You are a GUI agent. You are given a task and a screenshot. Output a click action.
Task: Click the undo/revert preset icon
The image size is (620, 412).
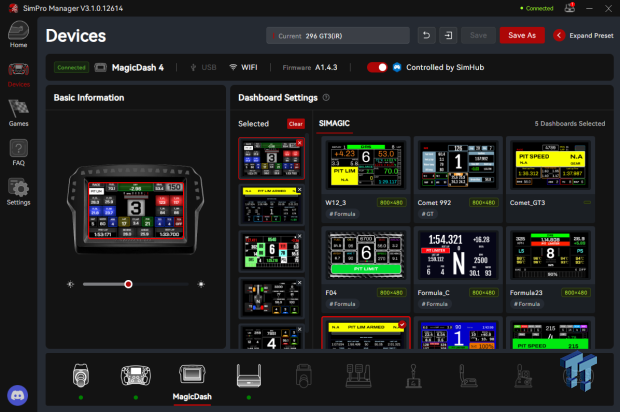[427, 36]
